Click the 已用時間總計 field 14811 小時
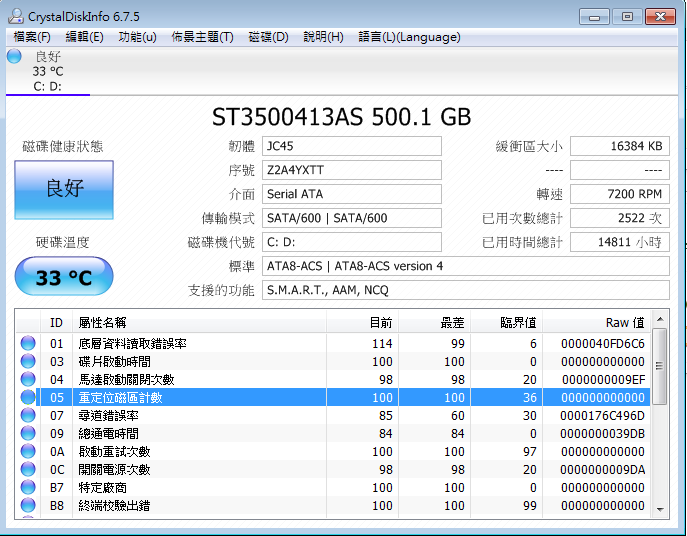The height and width of the screenshot is (536, 687). pyautogui.click(x=620, y=242)
